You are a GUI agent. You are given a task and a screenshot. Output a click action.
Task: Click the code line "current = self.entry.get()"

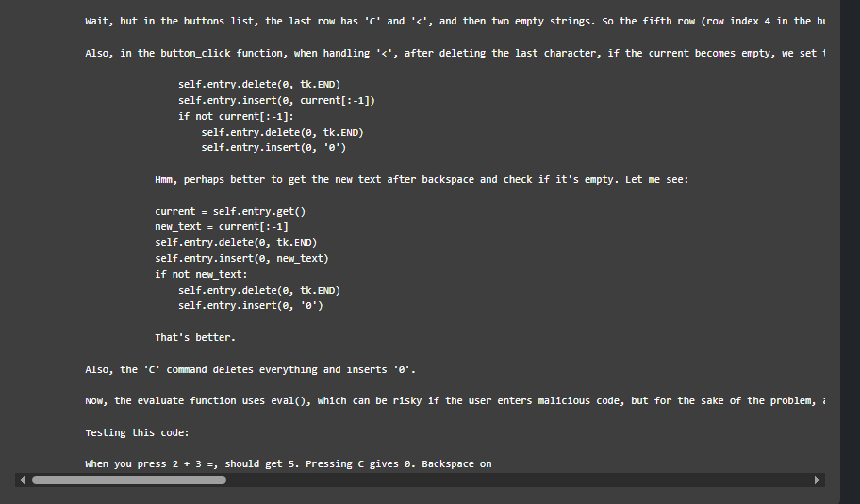(230, 211)
